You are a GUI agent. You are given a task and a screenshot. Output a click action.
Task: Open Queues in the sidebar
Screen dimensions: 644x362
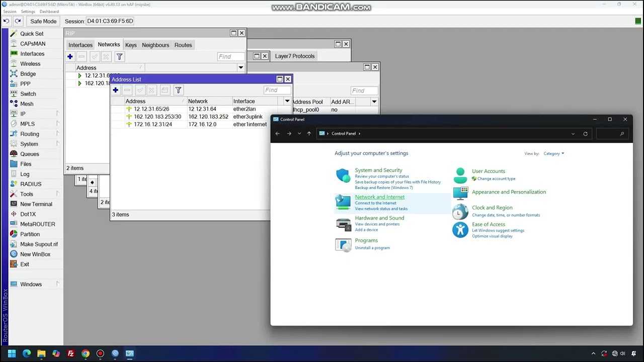pos(29,154)
